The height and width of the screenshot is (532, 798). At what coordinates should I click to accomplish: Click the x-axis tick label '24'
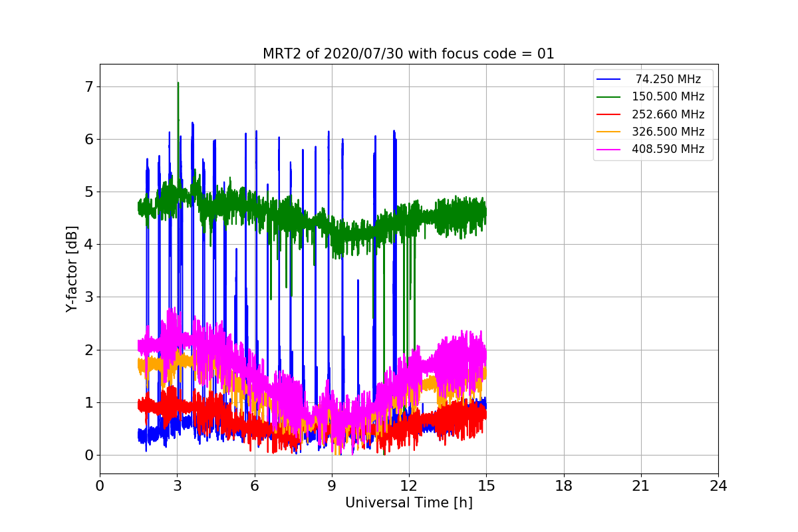coord(718,486)
